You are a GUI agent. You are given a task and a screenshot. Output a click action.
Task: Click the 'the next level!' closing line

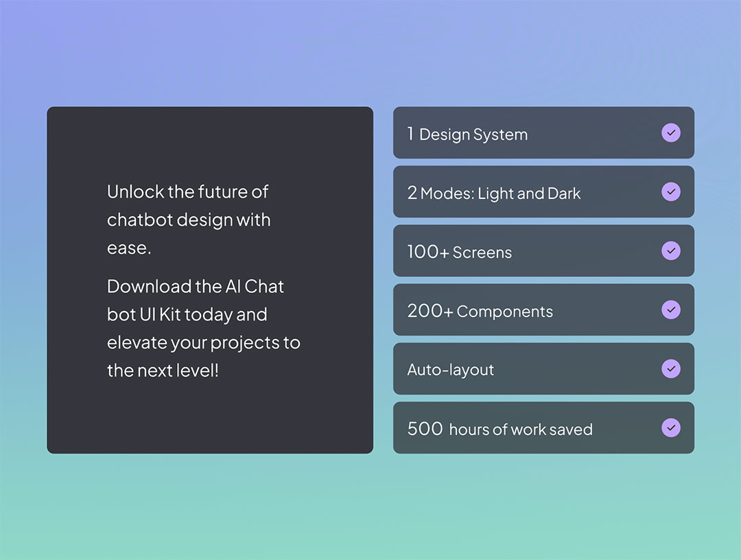click(x=163, y=371)
